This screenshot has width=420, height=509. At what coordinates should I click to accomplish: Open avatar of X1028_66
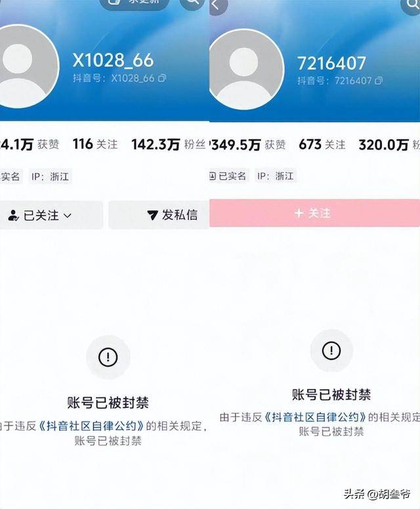pyautogui.click(x=28, y=66)
